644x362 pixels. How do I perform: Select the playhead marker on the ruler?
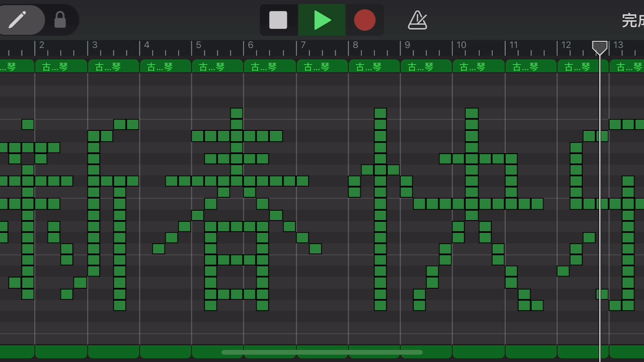(x=600, y=48)
